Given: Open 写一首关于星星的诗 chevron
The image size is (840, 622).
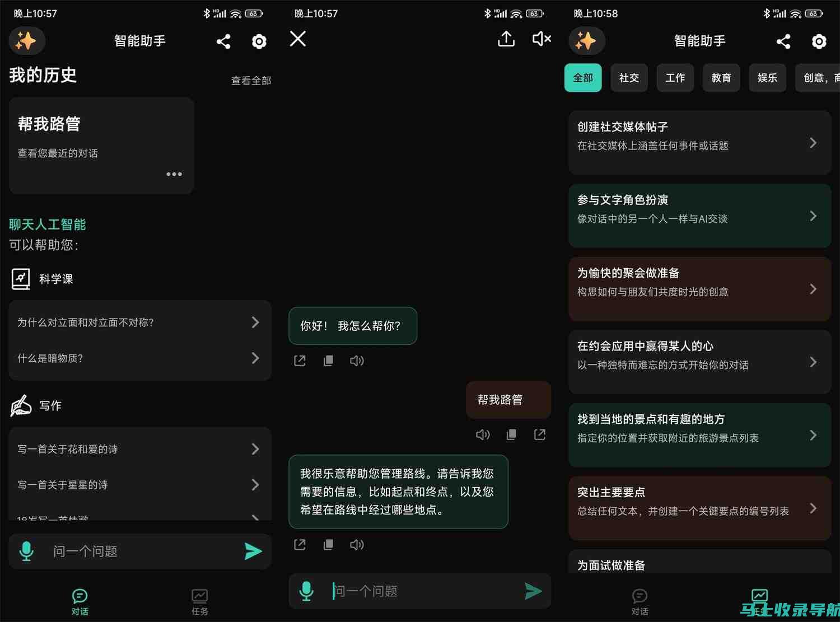Looking at the screenshot, I should coord(255,485).
